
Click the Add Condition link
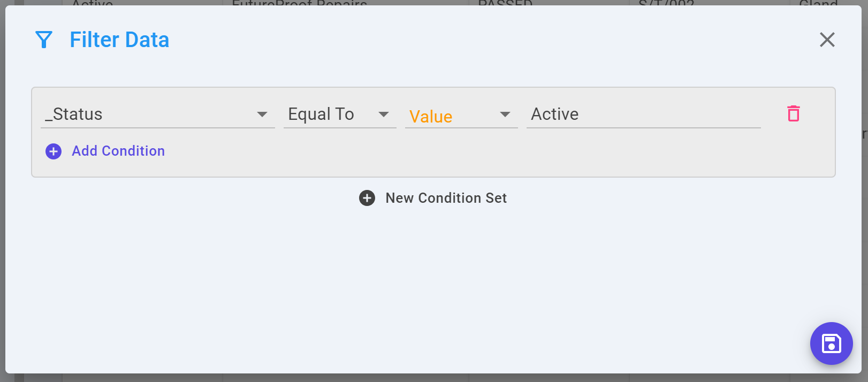coord(118,151)
